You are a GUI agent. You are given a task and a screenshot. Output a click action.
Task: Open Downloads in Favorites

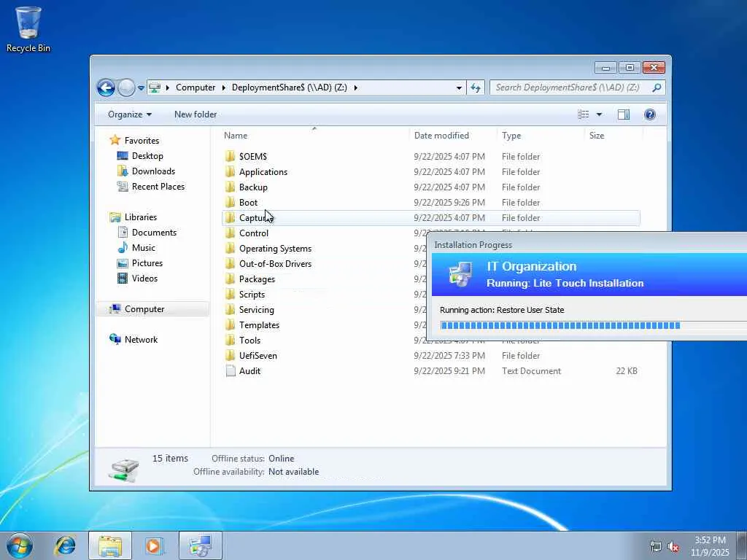point(153,171)
